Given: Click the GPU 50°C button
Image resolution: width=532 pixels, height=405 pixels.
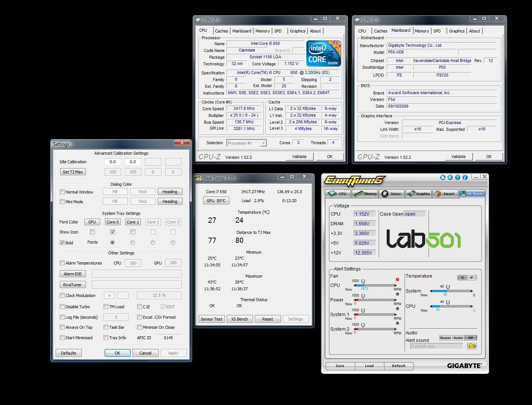Looking at the screenshot, I should point(216,201).
